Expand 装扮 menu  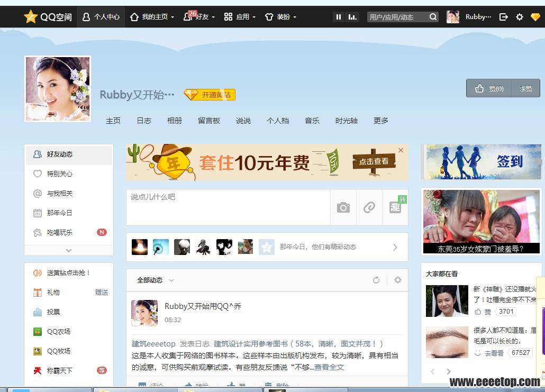[280, 17]
